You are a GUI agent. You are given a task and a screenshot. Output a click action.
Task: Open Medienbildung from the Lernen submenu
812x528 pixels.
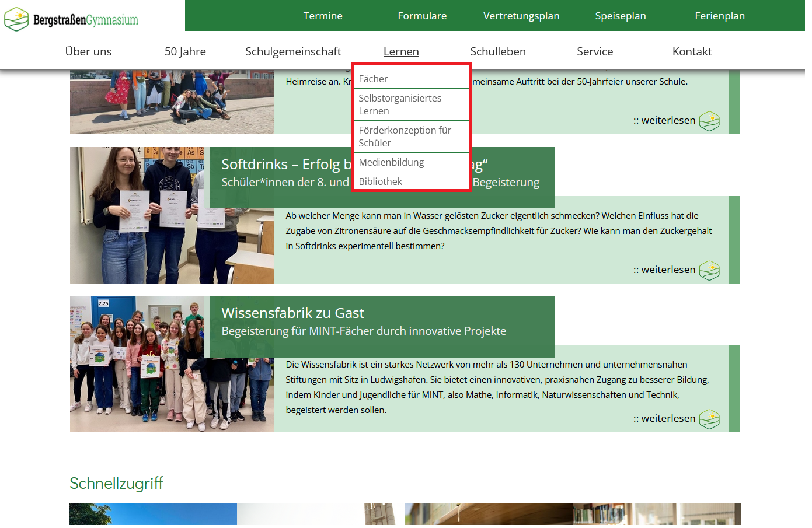391,162
